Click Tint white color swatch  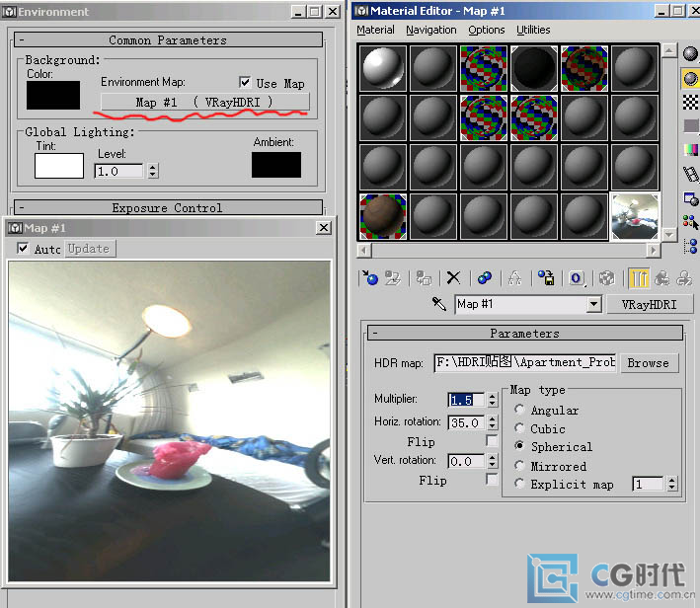pos(59,166)
